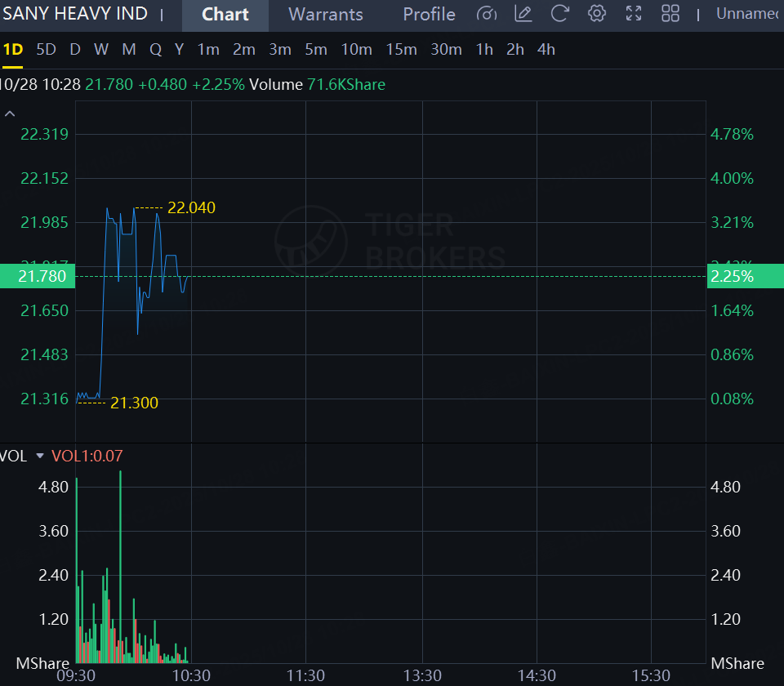Viewport: 784px width, 686px height.
Task: Click the VOL1:0.07 indicator value
Action: pos(87,456)
